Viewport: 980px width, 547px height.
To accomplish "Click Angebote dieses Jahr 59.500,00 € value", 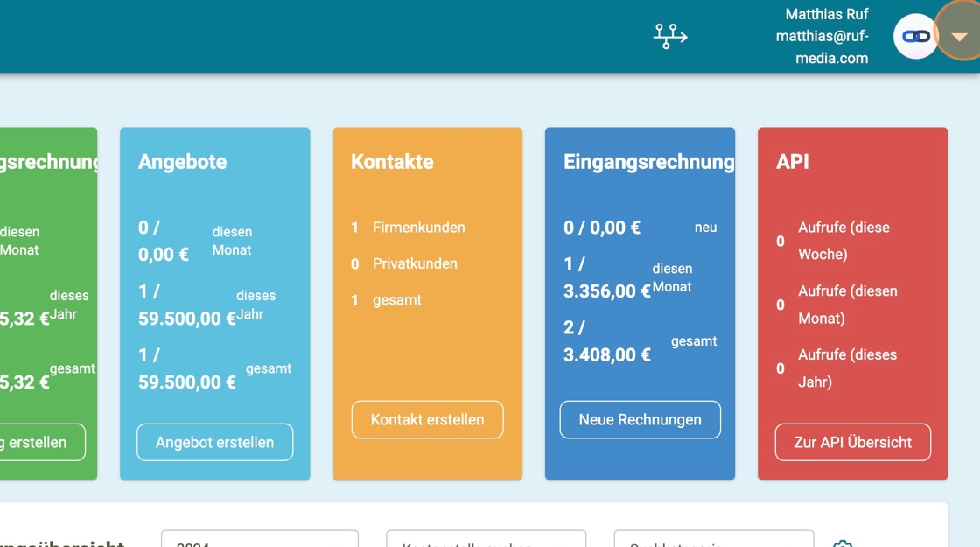I will pyautogui.click(x=187, y=305).
